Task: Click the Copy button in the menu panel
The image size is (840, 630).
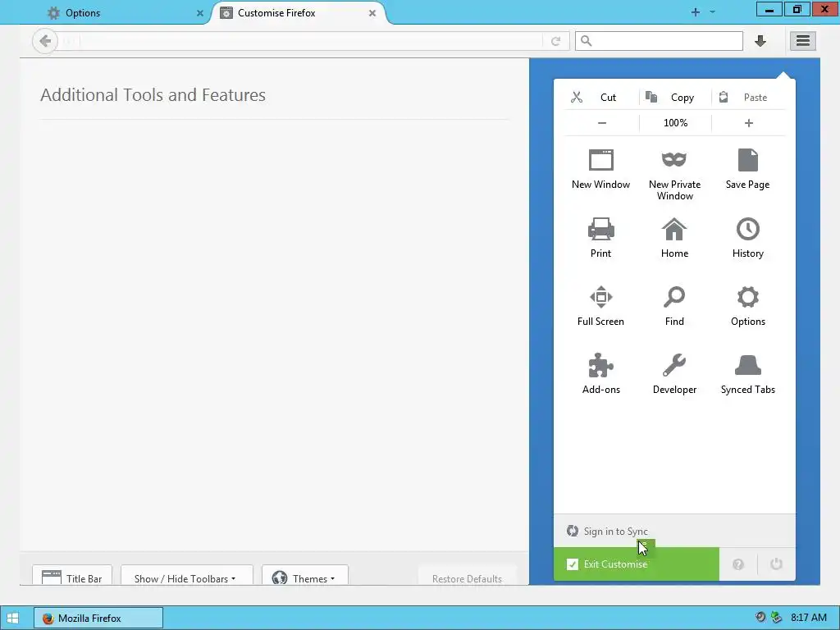Action: click(675, 98)
